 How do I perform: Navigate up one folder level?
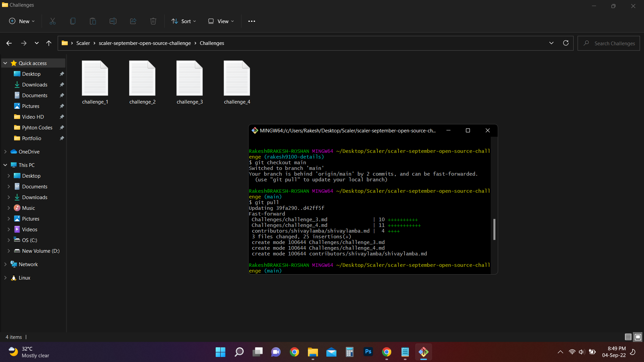click(x=49, y=43)
